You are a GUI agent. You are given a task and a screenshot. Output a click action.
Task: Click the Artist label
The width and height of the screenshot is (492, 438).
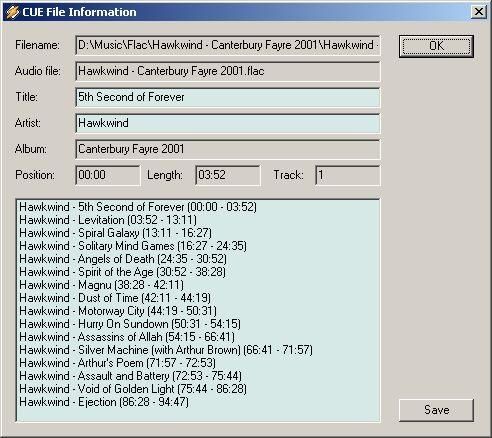[x=28, y=123]
